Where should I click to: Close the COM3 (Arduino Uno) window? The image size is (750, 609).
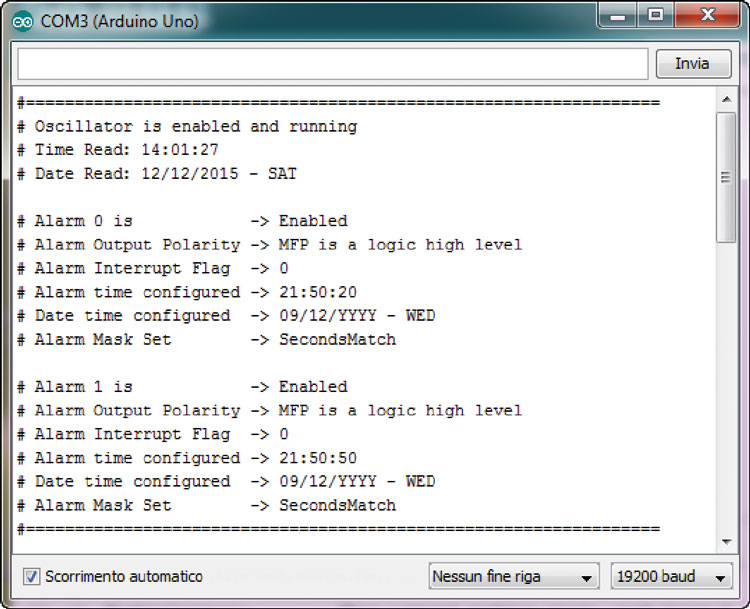point(707,17)
